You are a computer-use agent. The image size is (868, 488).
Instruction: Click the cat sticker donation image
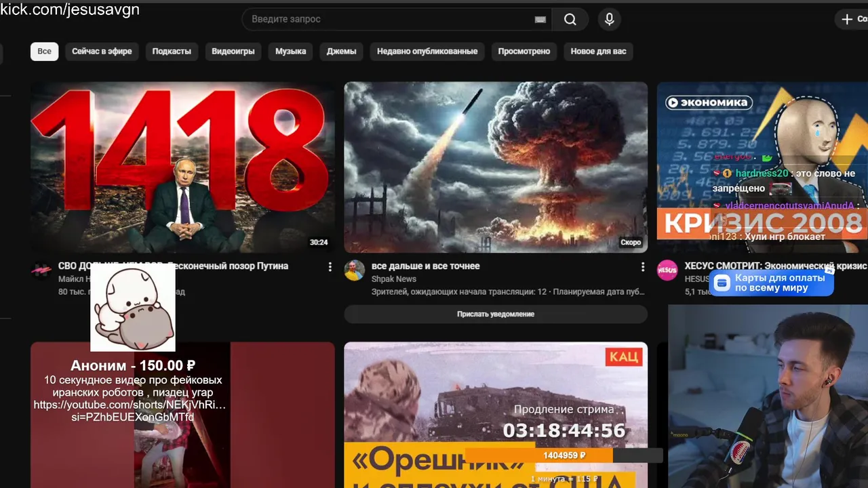[133, 307]
